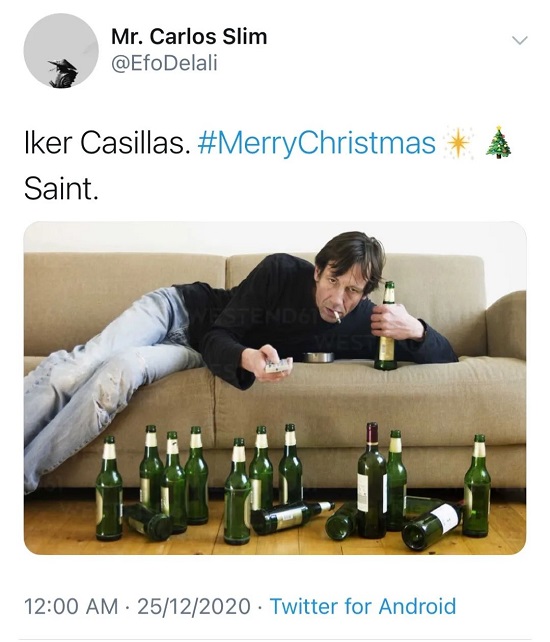Click the display name Mr. Carlos Slim

pos(189,36)
